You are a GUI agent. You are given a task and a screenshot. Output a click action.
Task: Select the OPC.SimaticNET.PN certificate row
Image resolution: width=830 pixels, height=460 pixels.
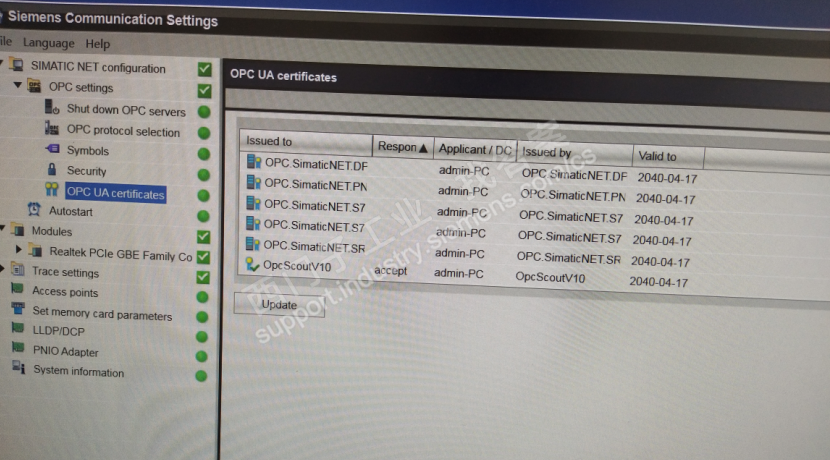tap(470, 191)
